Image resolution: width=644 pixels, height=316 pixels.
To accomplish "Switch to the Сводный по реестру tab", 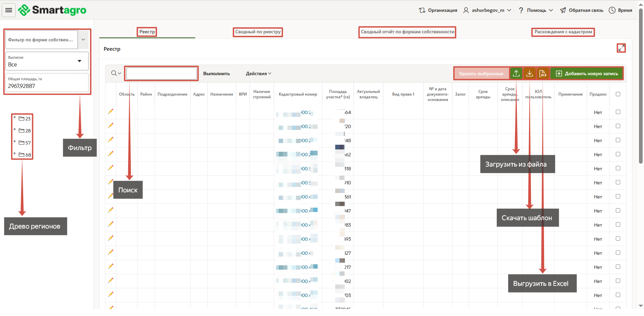I will (258, 32).
